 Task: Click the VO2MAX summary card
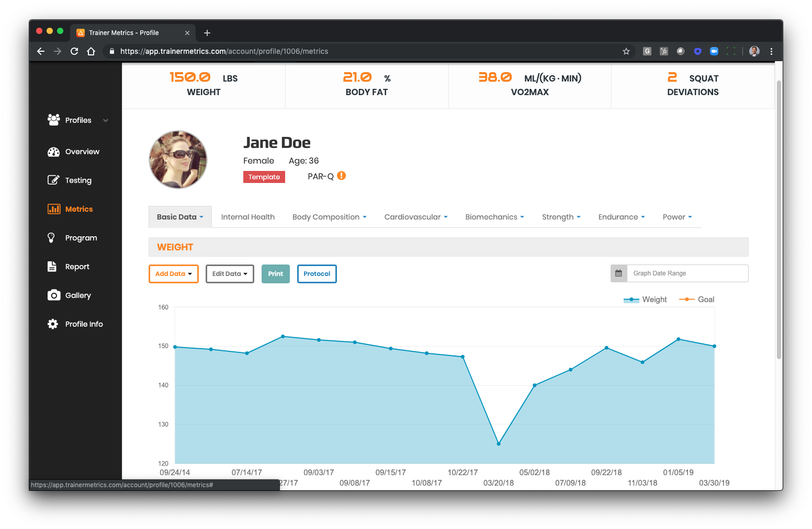530,86
